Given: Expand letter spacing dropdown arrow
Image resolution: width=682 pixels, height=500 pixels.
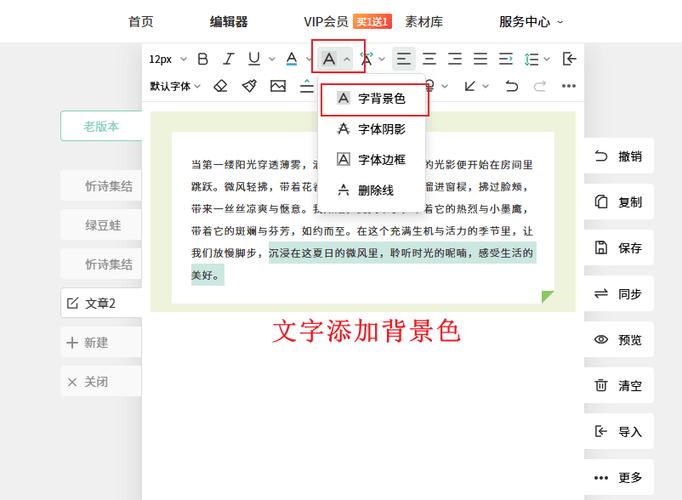Looking at the screenshot, I should point(382,59).
